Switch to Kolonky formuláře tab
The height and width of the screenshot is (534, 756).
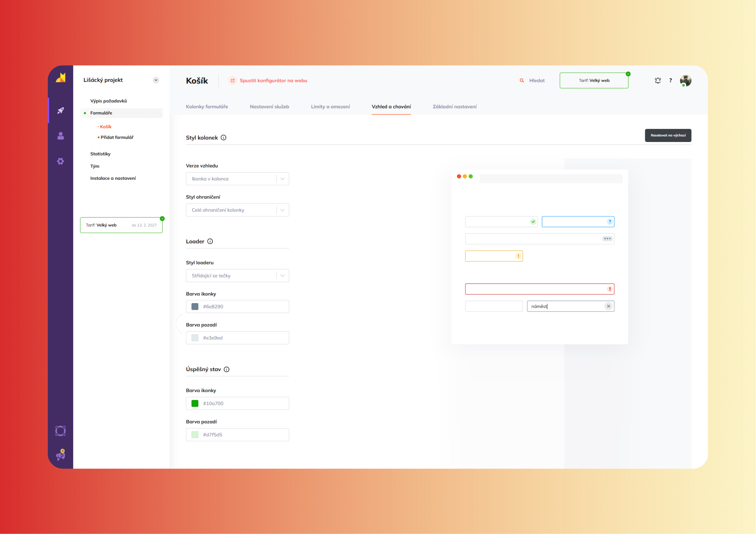(x=207, y=107)
